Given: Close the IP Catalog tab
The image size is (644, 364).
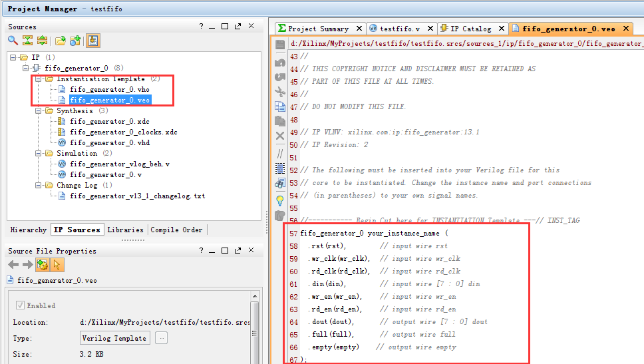Looking at the screenshot, I should (x=502, y=29).
